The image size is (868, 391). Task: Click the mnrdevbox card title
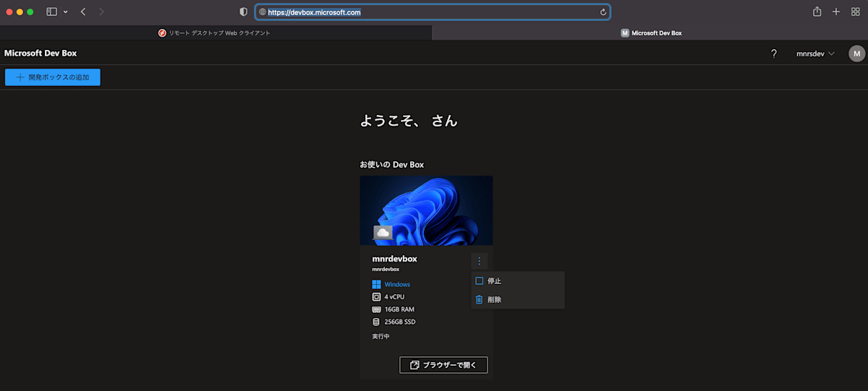pos(394,258)
